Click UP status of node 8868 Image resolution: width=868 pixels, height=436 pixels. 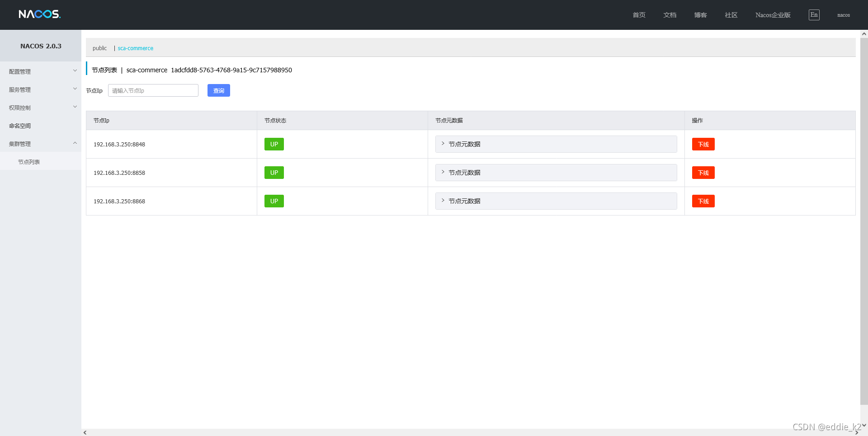click(274, 201)
